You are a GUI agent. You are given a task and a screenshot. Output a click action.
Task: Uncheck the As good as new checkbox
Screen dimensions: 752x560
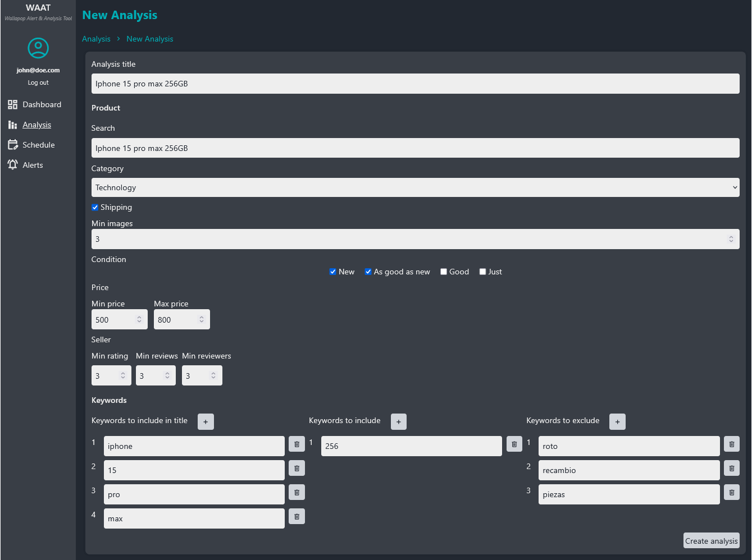click(368, 272)
